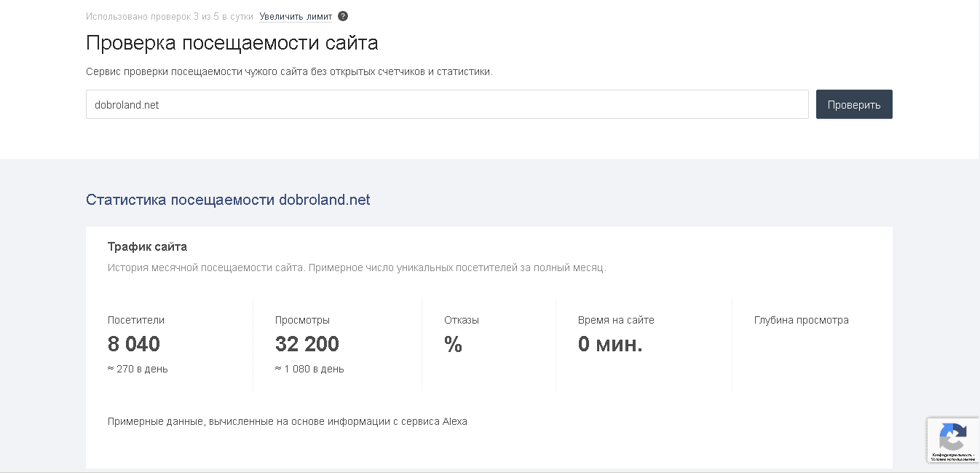Click the Alexa data disclaimer text

point(288,421)
